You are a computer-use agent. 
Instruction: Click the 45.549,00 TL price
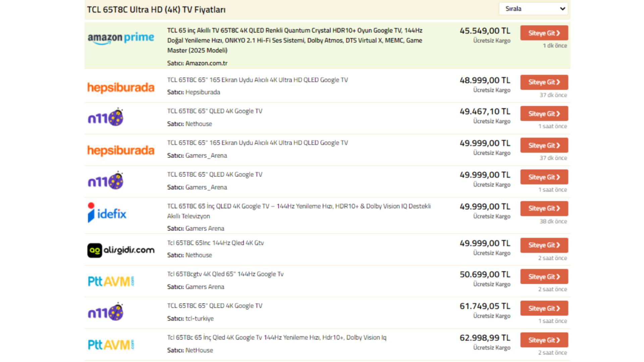click(x=485, y=31)
